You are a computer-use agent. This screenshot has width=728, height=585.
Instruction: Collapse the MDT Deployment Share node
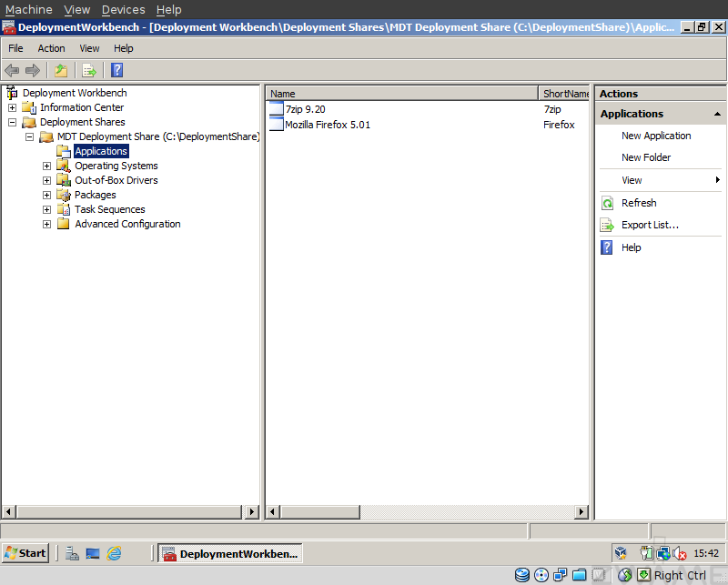tap(30, 137)
